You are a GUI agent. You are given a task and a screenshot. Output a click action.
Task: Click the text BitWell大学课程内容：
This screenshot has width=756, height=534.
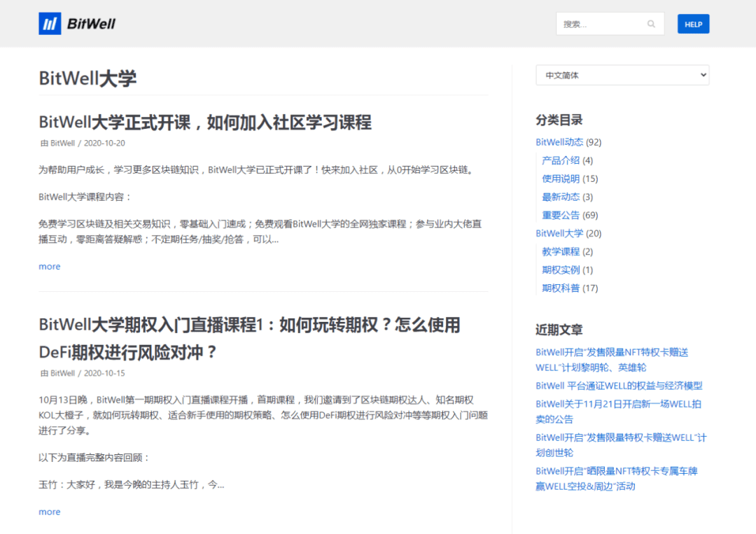[85, 197]
